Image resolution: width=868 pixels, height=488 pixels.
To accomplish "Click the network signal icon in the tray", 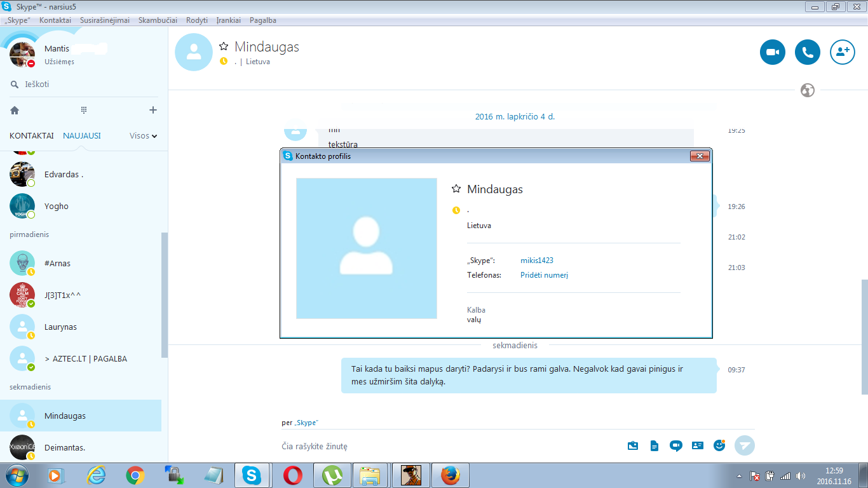I will coord(785,475).
